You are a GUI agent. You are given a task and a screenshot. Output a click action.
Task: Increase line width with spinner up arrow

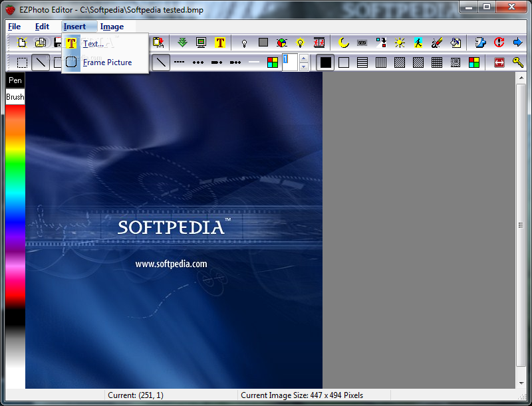[x=304, y=58]
